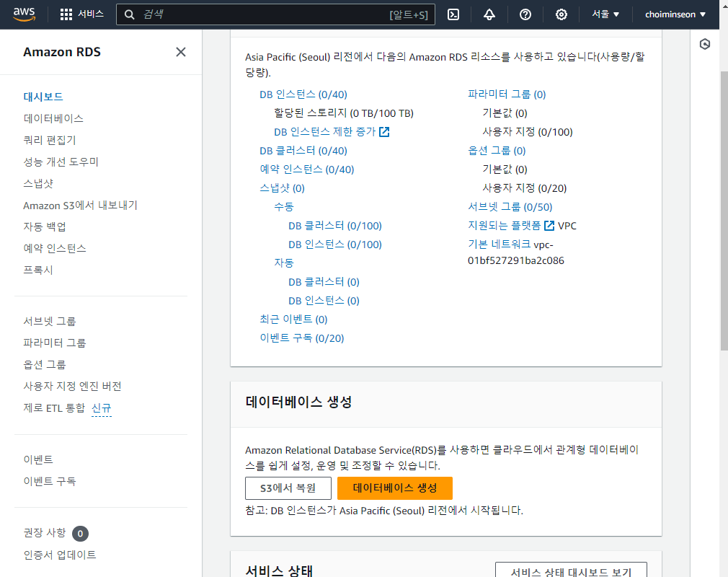Open the help question mark menu
Viewport: 728px width, 577px height.
pos(525,14)
